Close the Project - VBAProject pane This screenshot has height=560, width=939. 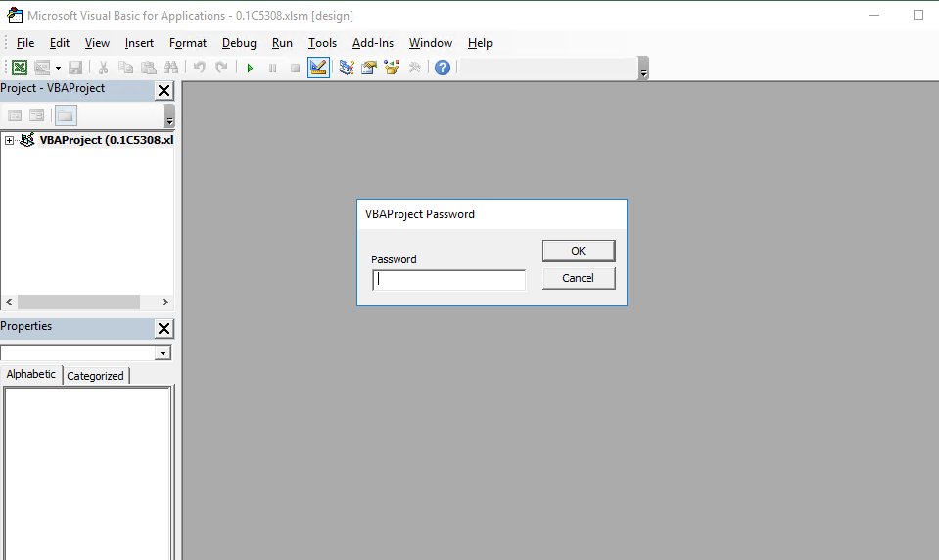(164, 90)
